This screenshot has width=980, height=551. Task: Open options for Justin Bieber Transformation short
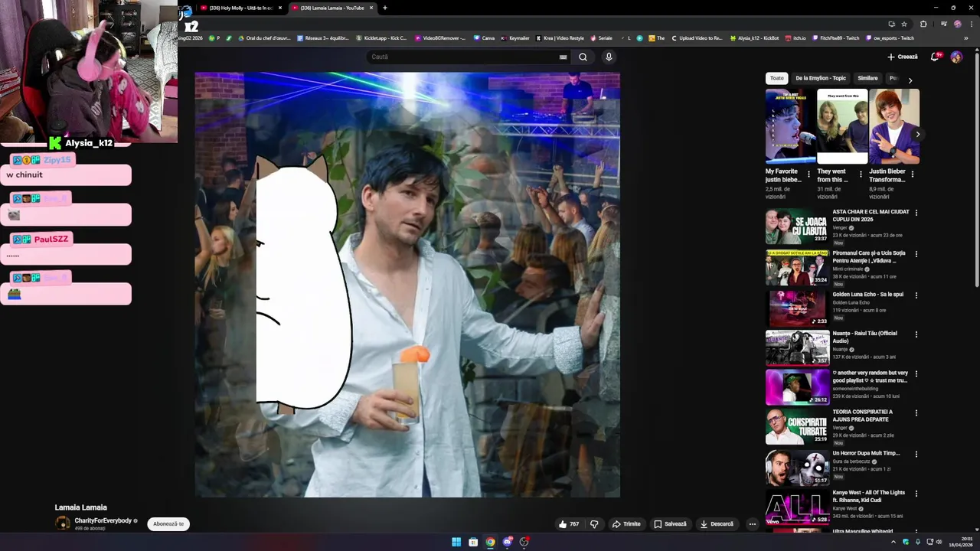pos(912,174)
